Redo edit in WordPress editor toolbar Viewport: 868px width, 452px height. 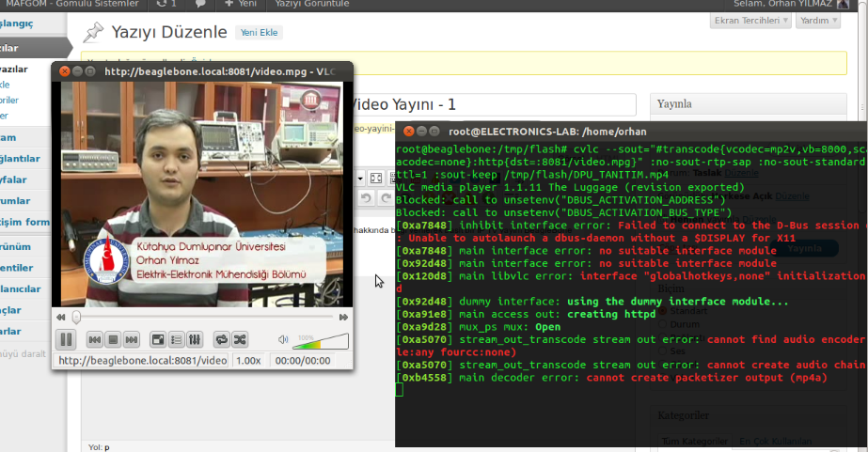[386, 198]
